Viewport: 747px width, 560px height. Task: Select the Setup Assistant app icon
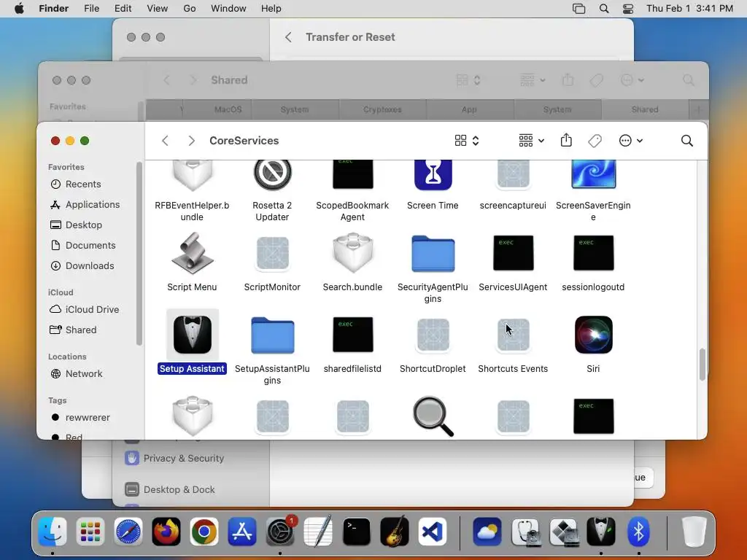tap(192, 335)
